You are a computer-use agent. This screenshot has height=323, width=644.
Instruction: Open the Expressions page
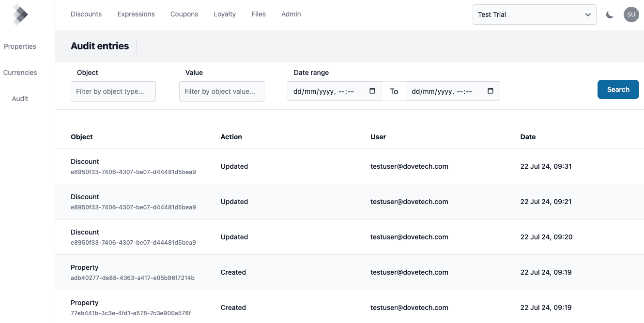136,14
